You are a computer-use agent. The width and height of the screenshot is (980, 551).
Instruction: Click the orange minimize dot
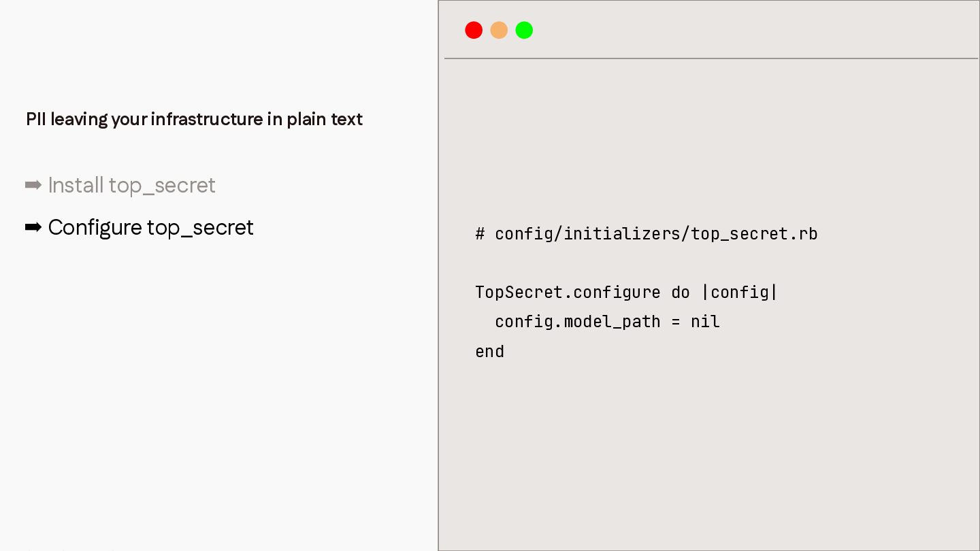(x=499, y=30)
